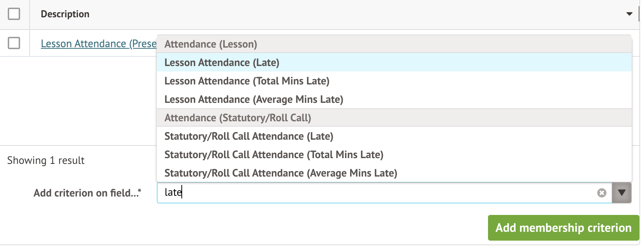
Task: Click the Attendance (Statutory/Roll Call) group heading
Action: pyautogui.click(x=237, y=118)
